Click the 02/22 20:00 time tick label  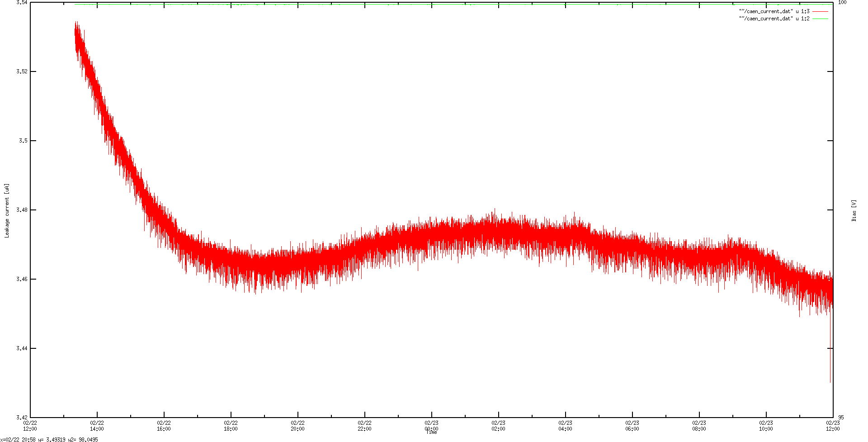click(297, 426)
